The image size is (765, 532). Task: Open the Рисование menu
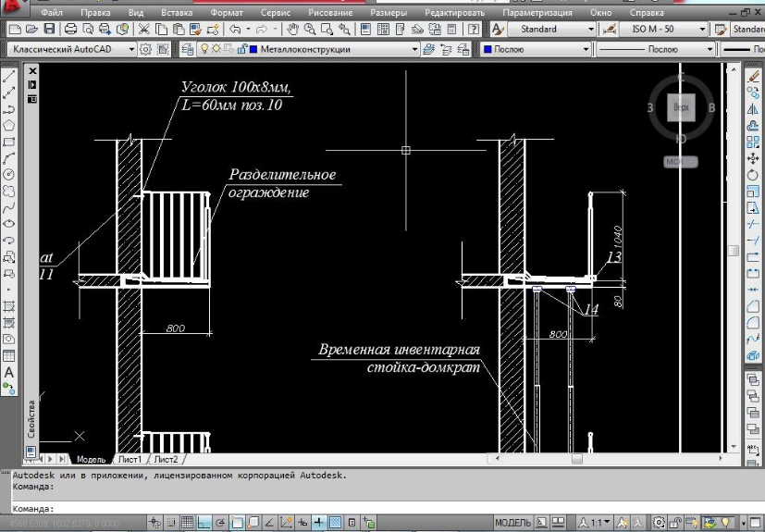pyautogui.click(x=330, y=13)
